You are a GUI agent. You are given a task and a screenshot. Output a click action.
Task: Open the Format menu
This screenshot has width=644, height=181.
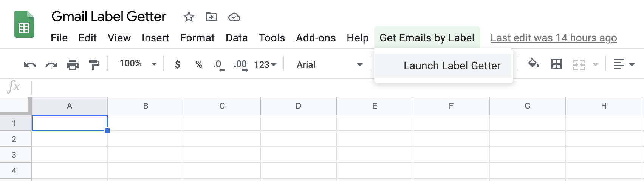coord(197,38)
